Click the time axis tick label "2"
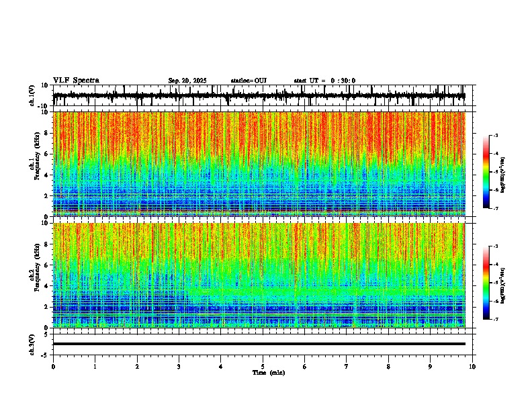 [x=137, y=367]
